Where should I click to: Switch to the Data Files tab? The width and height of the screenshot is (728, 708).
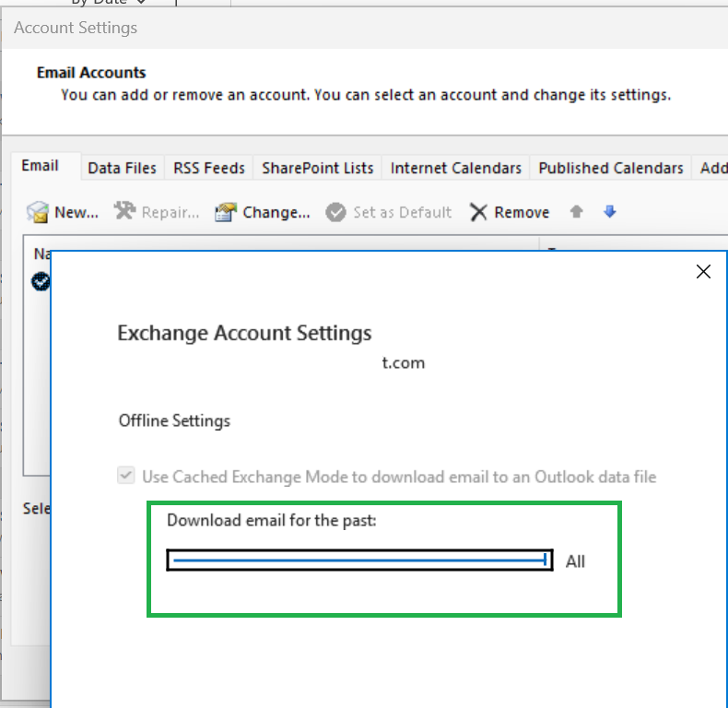pyautogui.click(x=123, y=168)
